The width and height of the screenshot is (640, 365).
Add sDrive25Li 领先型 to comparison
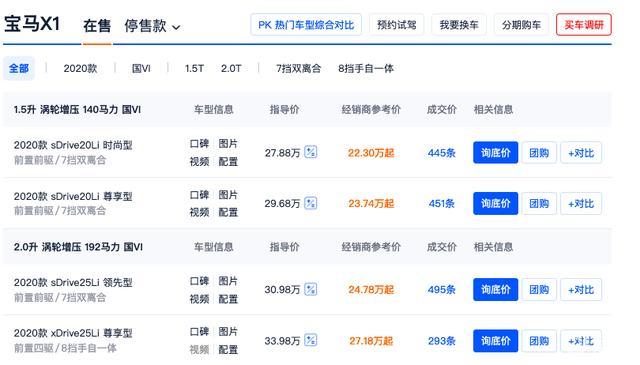pyautogui.click(x=581, y=289)
